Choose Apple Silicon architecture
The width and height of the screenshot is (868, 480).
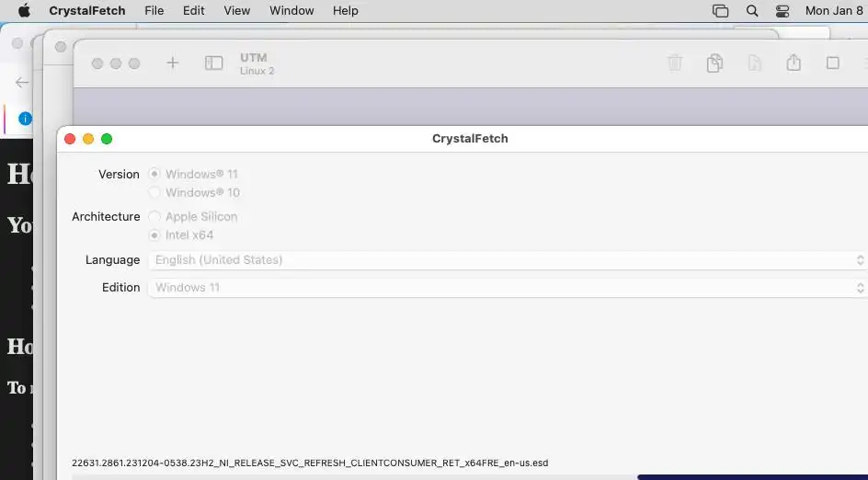[154, 216]
